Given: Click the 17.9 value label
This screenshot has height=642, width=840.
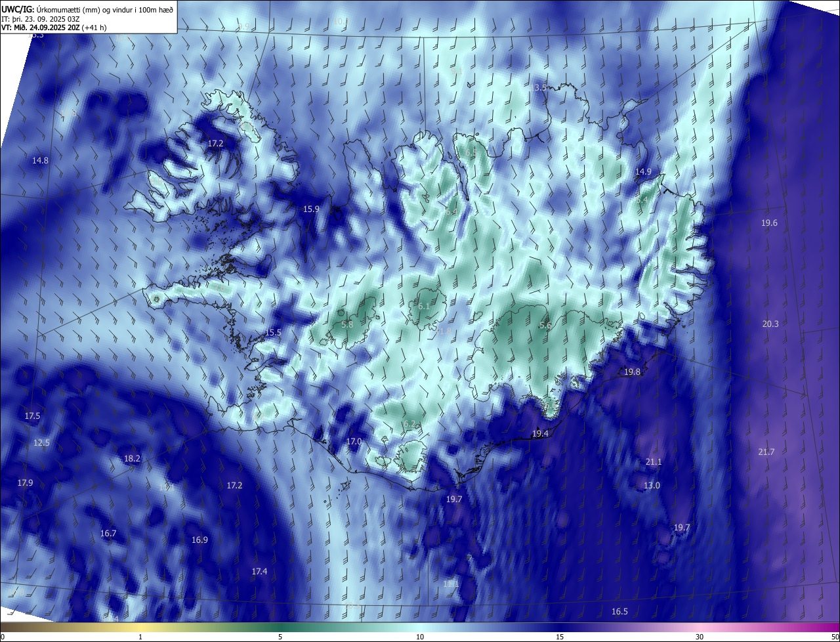Looking at the screenshot, I should (x=25, y=483).
